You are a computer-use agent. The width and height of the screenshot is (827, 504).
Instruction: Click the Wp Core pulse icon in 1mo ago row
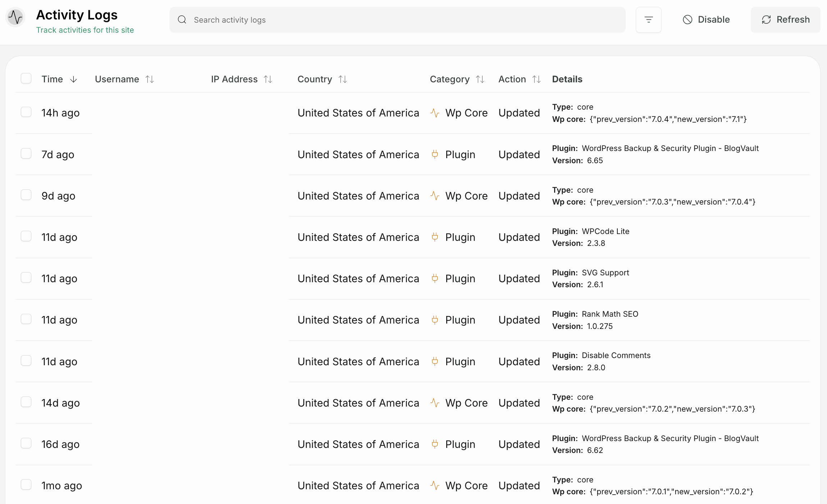pos(435,486)
